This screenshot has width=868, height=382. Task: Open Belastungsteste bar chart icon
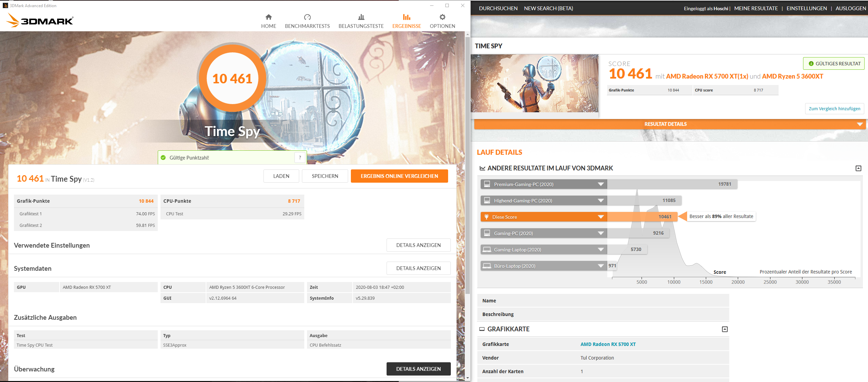(x=361, y=17)
